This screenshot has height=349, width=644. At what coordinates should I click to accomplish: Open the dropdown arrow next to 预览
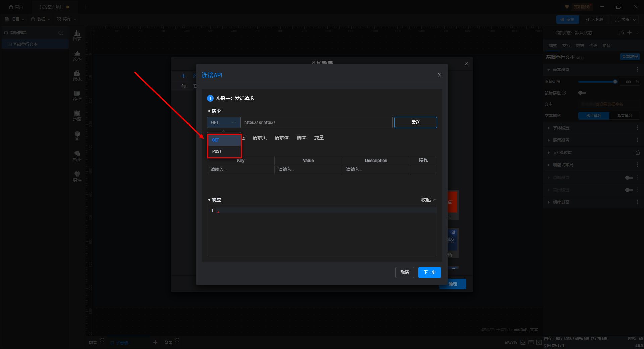(x=635, y=20)
